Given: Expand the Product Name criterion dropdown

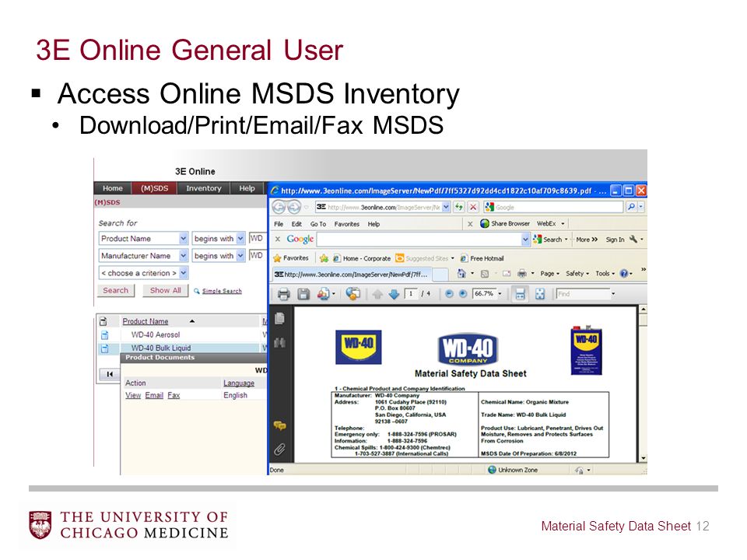Looking at the screenshot, I should (184, 239).
